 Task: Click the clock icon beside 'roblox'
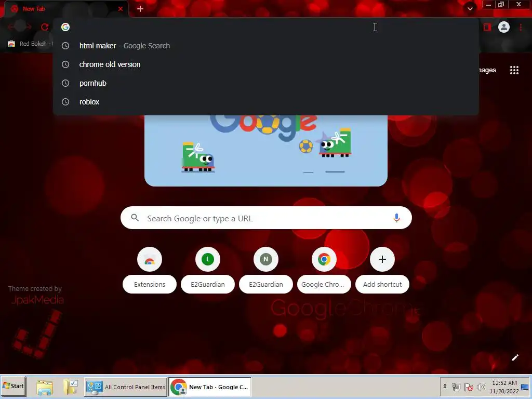click(65, 102)
